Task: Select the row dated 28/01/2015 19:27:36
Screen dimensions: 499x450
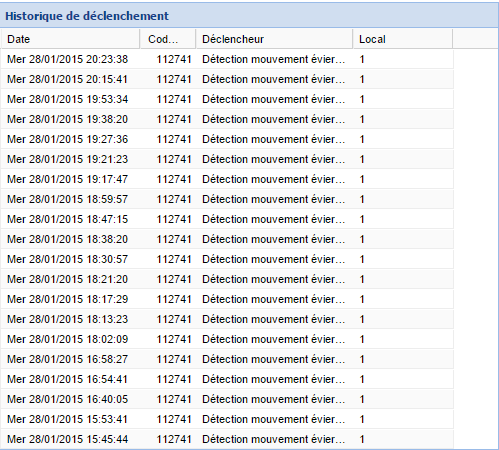Action: coord(227,139)
